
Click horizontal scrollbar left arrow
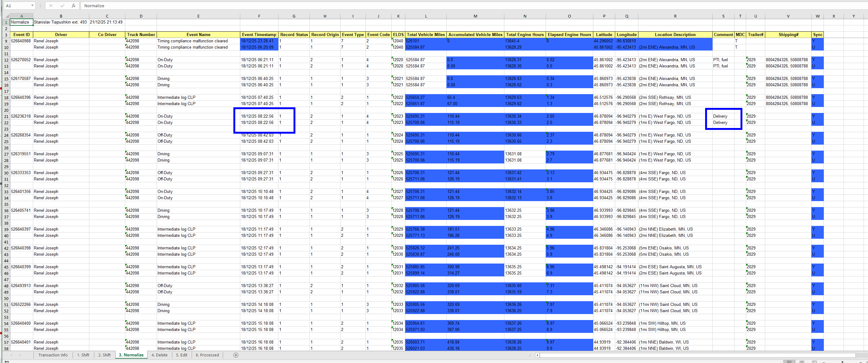pyautogui.click(x=538, y=355)
